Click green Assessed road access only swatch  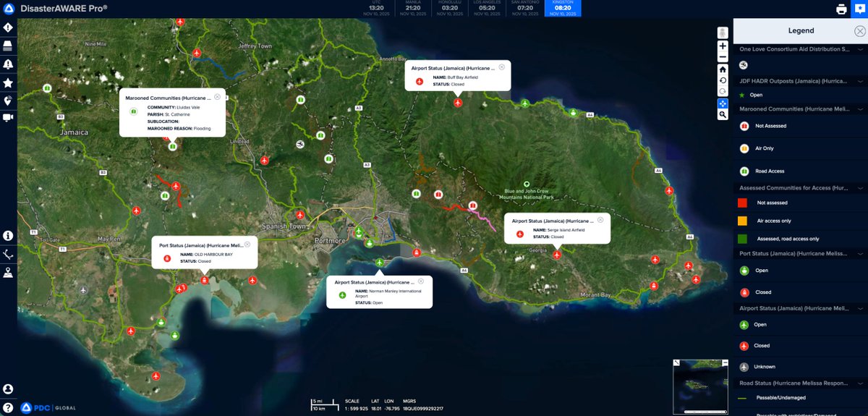tap(742, 239)
